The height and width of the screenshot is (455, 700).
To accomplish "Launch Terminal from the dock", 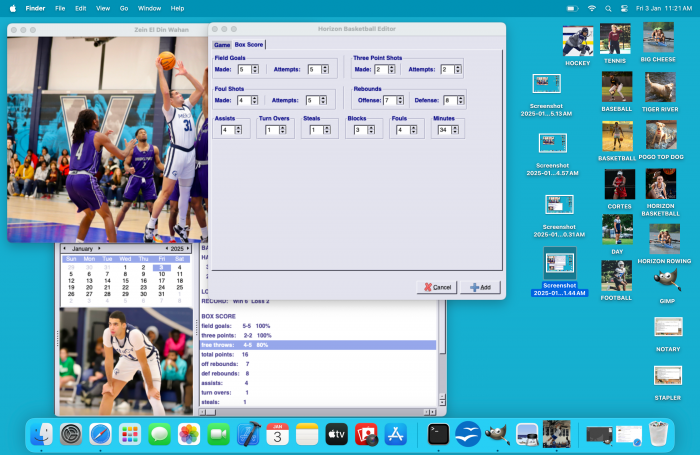I will (x=437, y=434).
